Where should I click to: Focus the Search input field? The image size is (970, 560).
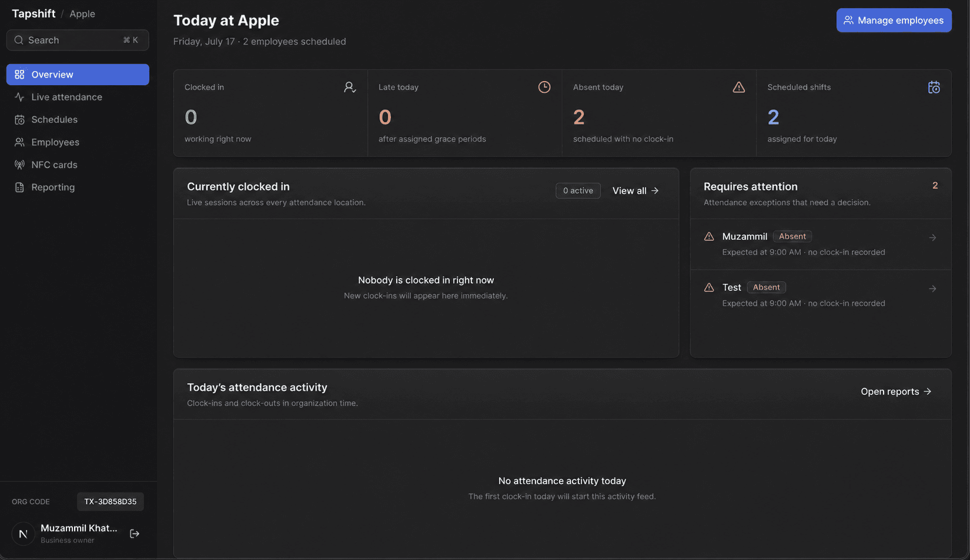pyautogui.click(x=78, y=40)
